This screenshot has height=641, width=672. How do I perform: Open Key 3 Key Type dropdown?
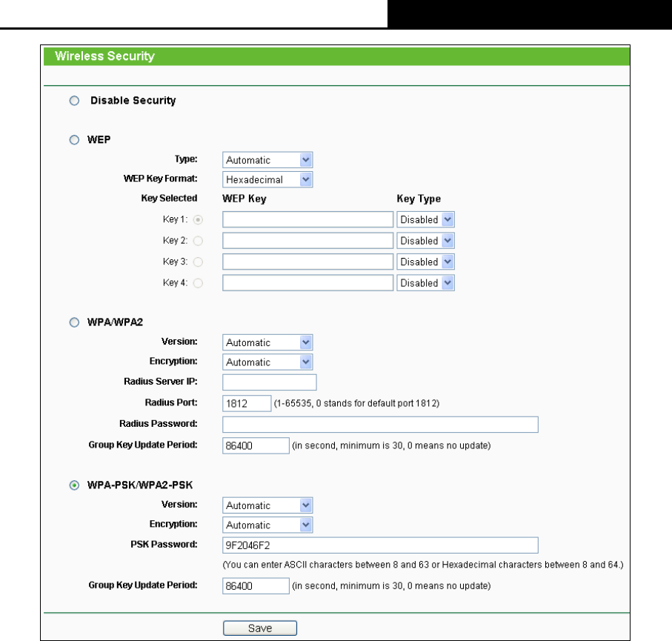click(425, 262)
